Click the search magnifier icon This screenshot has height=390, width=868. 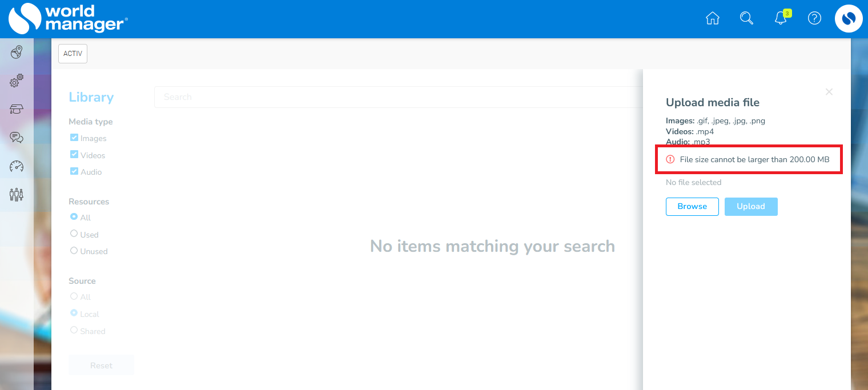746,18
